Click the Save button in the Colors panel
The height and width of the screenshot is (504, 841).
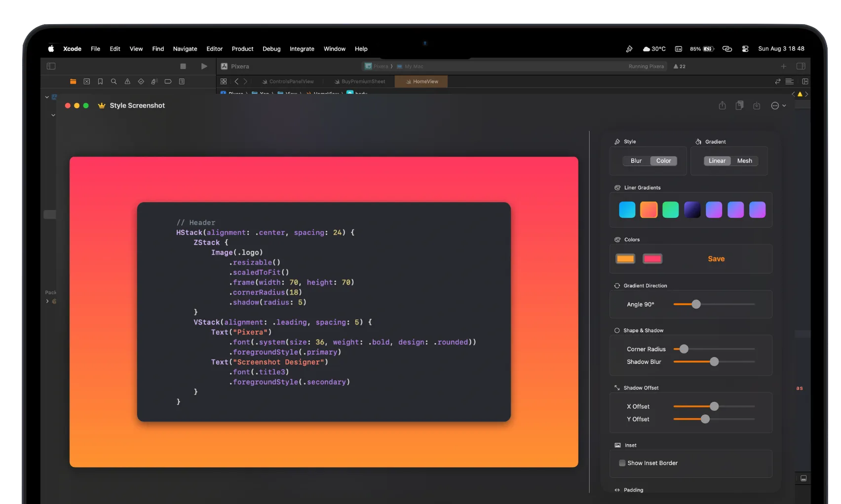coord(716,258)
